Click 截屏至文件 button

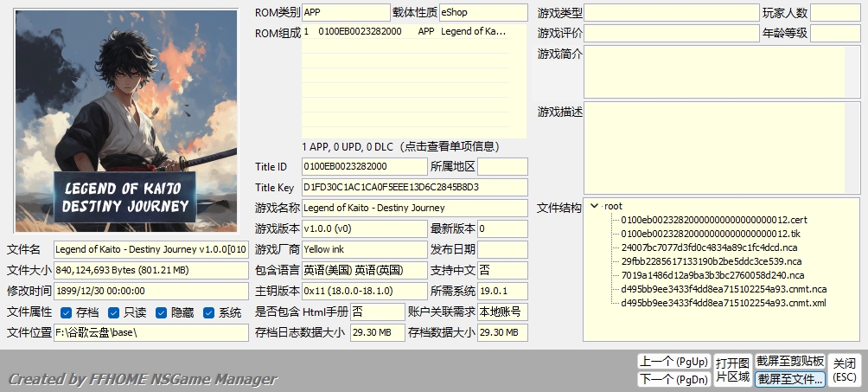(x=790, y=379)
